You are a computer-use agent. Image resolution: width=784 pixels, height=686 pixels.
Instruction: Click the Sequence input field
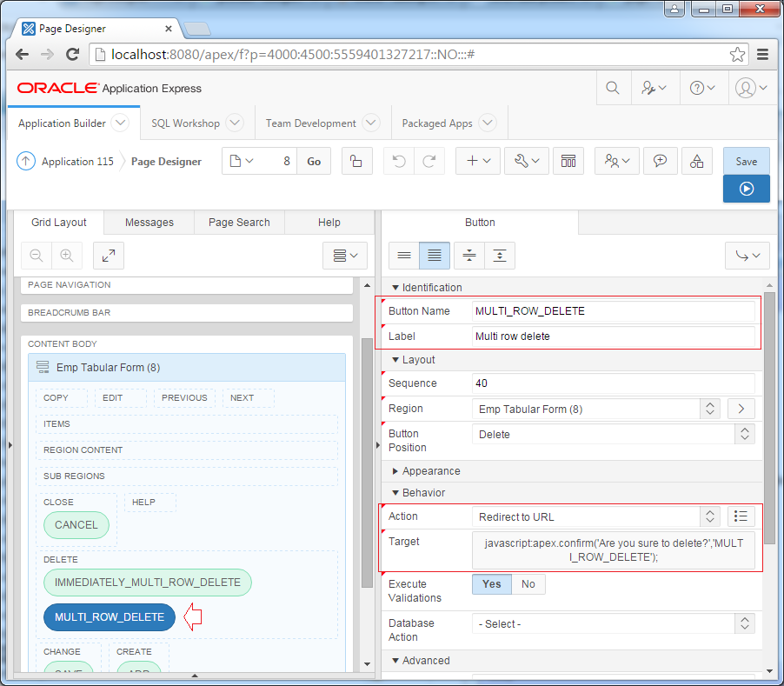coord(614,383)
